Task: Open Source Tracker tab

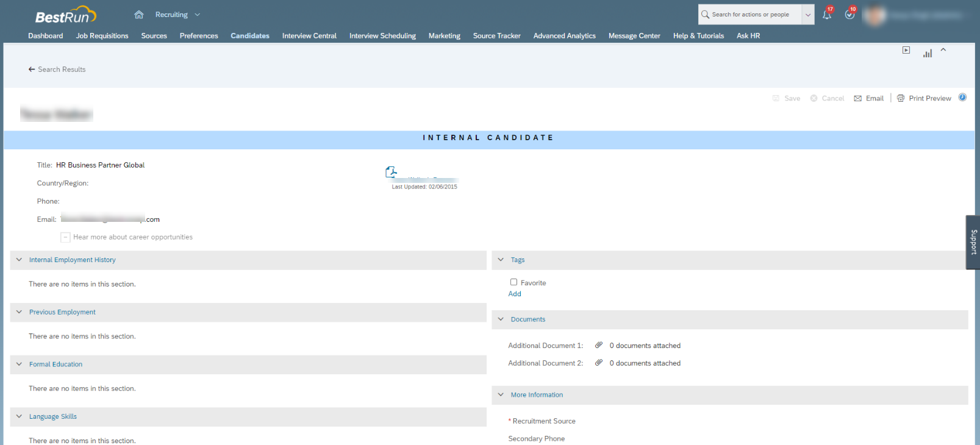Action: click(x=497, y=36)
